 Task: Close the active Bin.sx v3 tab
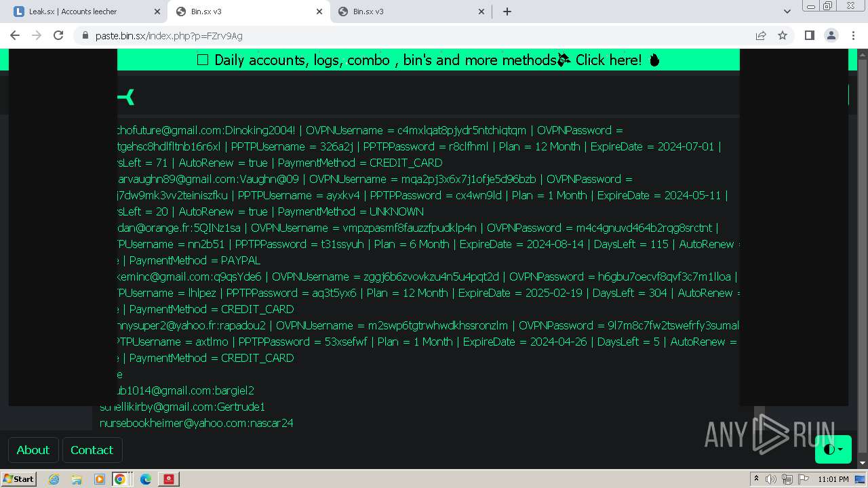click(x=319, y=12)
